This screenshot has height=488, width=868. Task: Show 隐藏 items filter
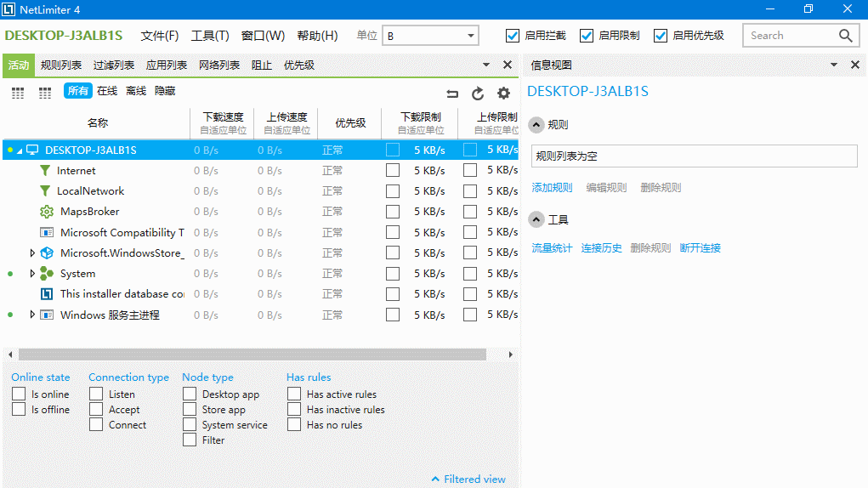coord(165,91)
